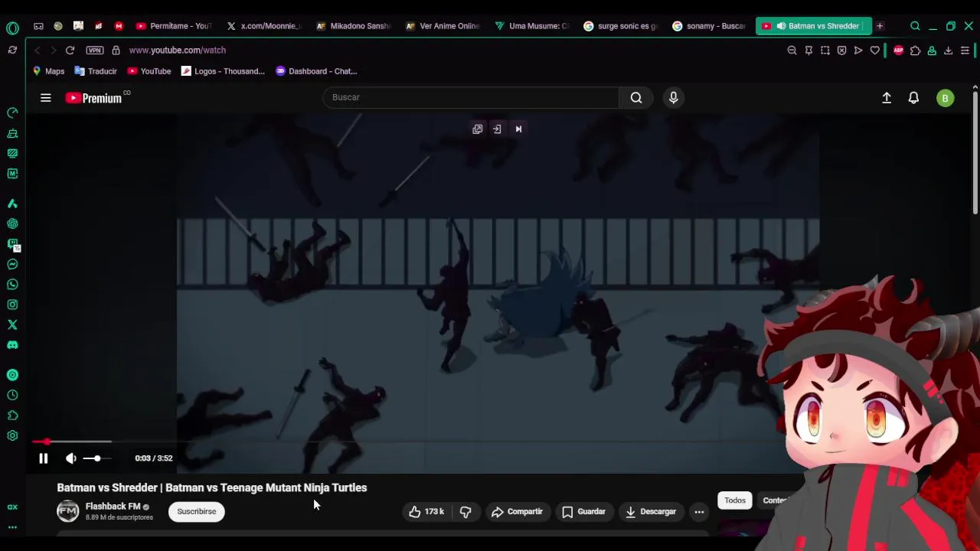Screen dimensions: 980x551
Task: Take a snapshot with the capture icon
Action: [x=825, y=51]
